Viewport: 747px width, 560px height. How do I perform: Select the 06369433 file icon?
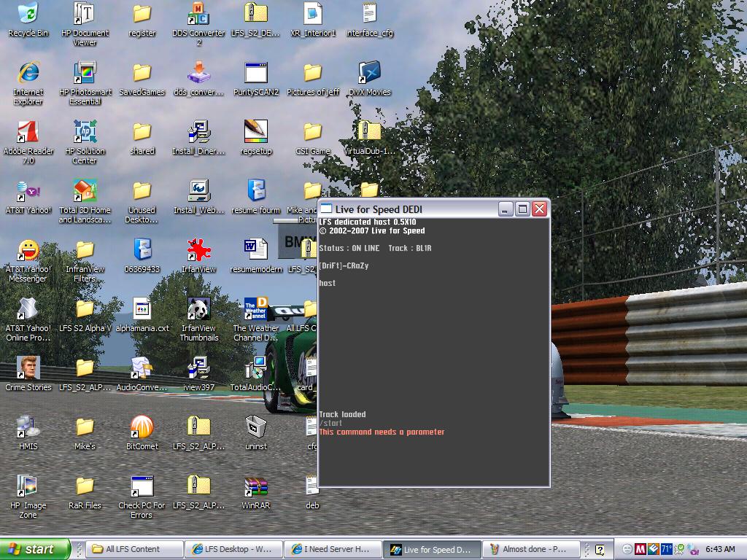pos(142,249)
